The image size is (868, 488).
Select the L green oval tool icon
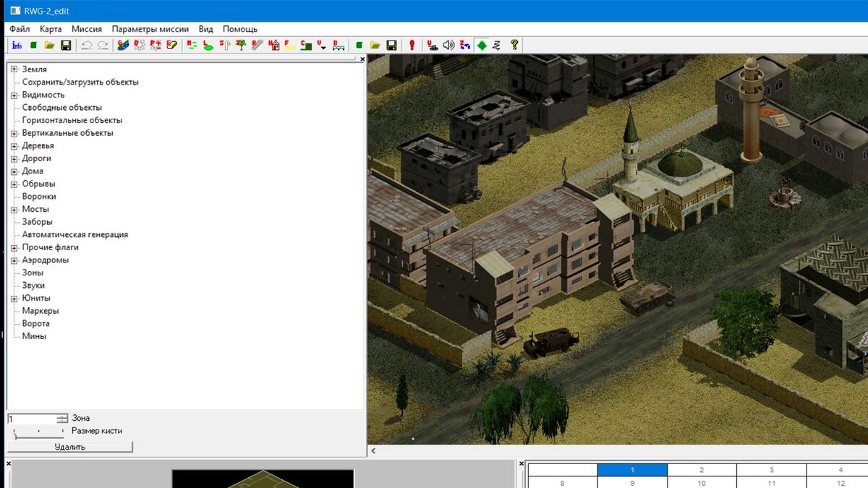(x=208, y=45)
